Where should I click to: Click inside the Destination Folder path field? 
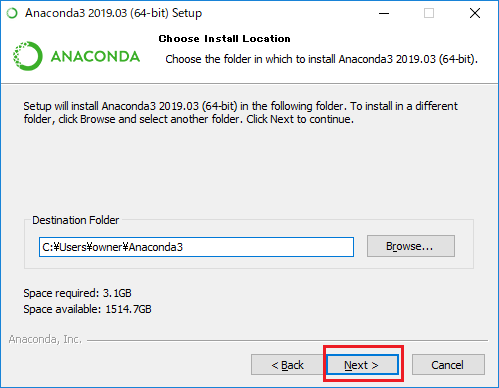(196, 247)
